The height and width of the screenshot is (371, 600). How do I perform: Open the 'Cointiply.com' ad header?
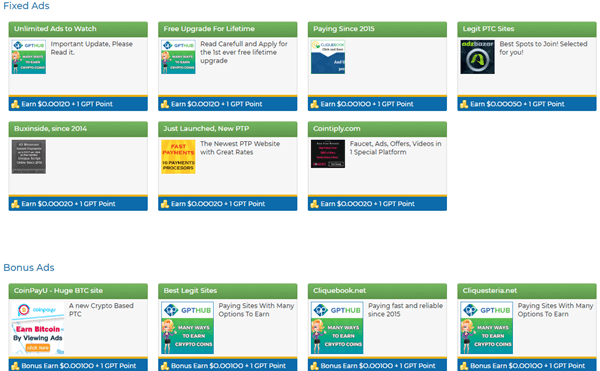(x=377, y=129)
